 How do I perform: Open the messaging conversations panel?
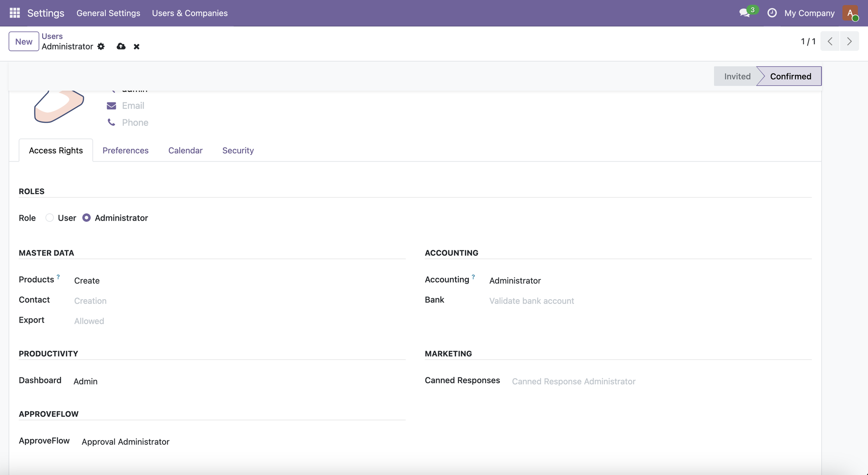(x=744, y=13)
